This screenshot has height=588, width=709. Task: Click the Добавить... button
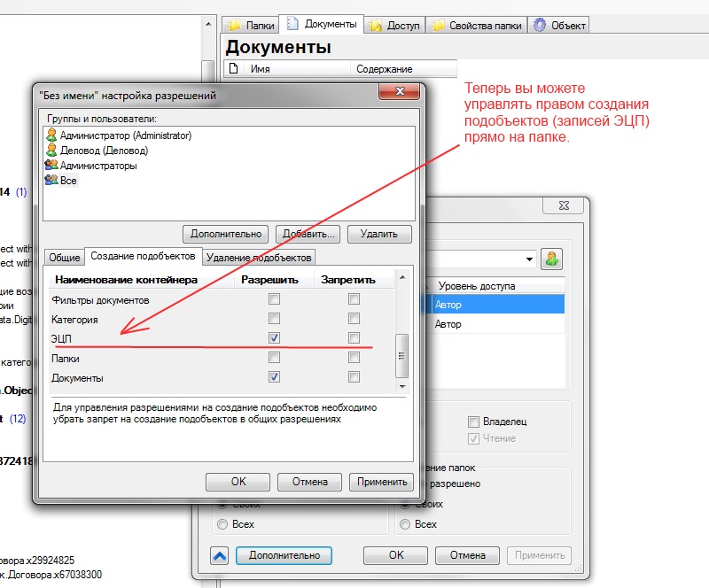coord(308,234)
